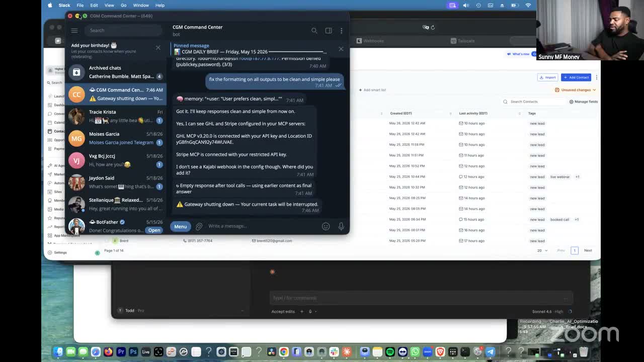Image resolution: width=644 pixels, height=362 pixels.
Task: Open WhatsApp from the Dock
Action: pos(415,352)
